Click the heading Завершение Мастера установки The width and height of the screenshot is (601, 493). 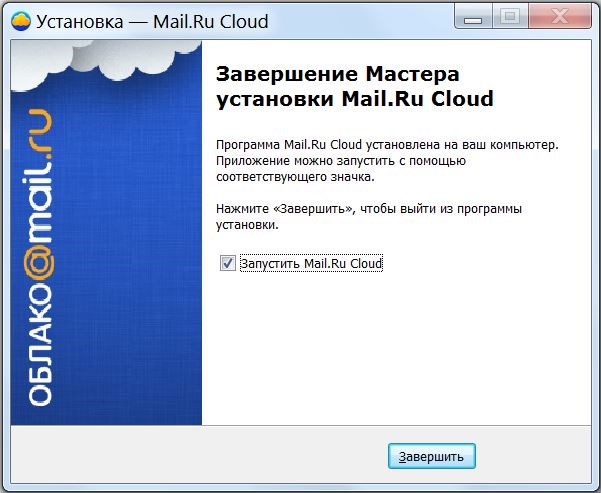[355, 86]
